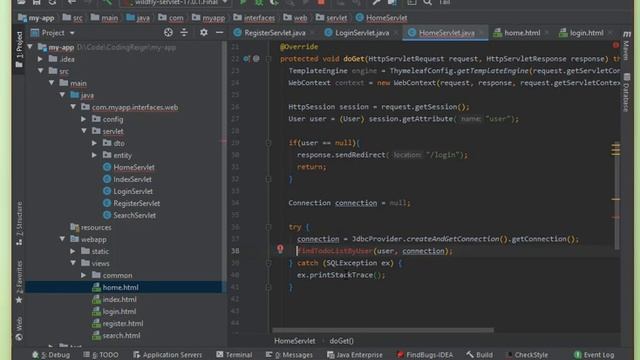Open Project panel gear settings
The image size is (640, 360).
click(204, 33)
